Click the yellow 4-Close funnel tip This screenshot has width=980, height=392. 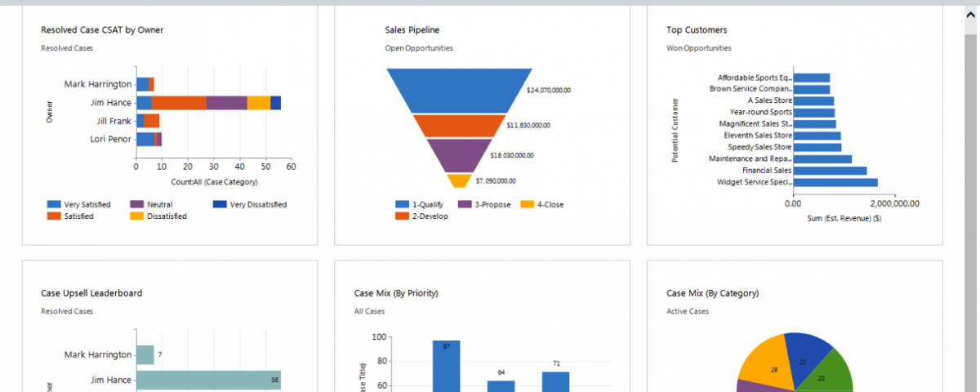point(460,180)
